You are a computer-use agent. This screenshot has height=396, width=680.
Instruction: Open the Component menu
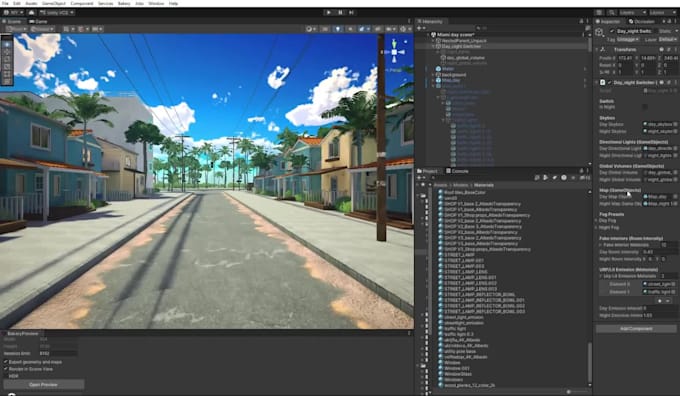pyautogui.click(x=82, y=3)
